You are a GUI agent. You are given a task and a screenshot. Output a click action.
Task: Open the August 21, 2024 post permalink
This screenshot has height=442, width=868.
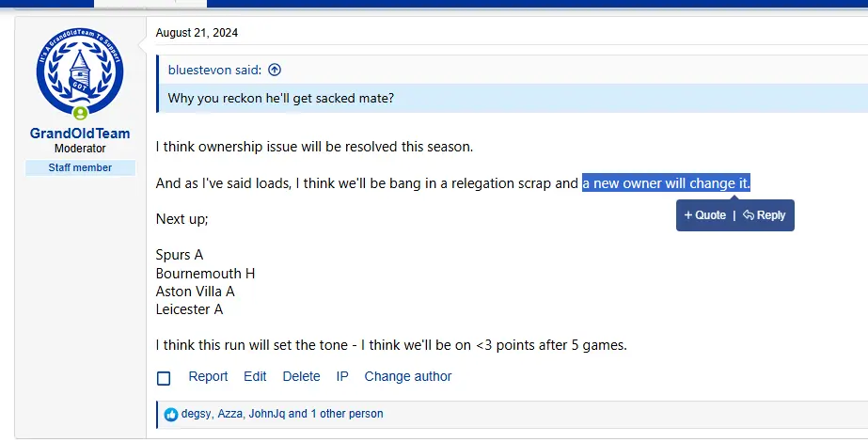197,33
